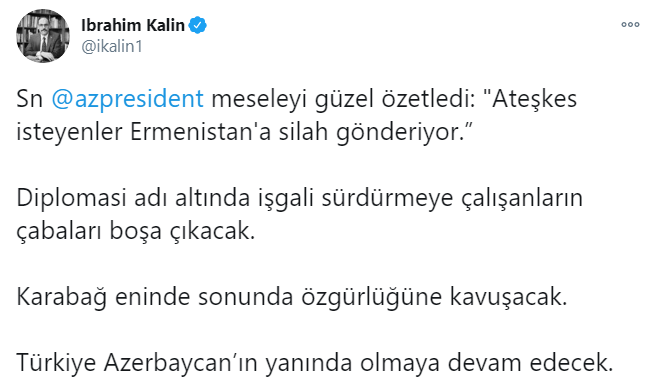Click the word "özetledi:" in first line
This screenshot has width=652, height=377.
coord(428,99)
